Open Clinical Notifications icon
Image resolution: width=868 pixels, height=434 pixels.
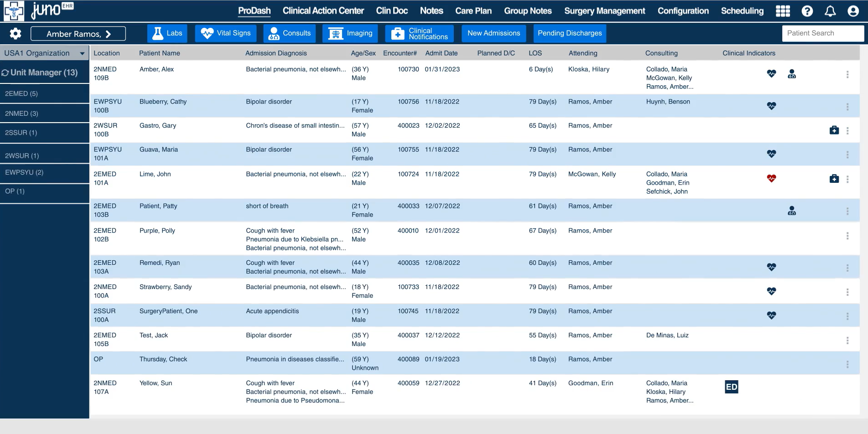coord(397,33)
